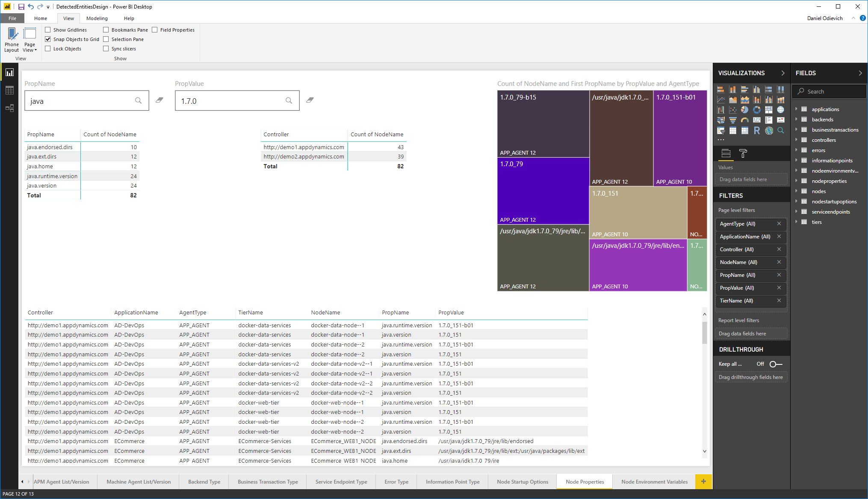The image size is (868, 499).
Task: Add a new page with plus button
Action: [703, 481]
